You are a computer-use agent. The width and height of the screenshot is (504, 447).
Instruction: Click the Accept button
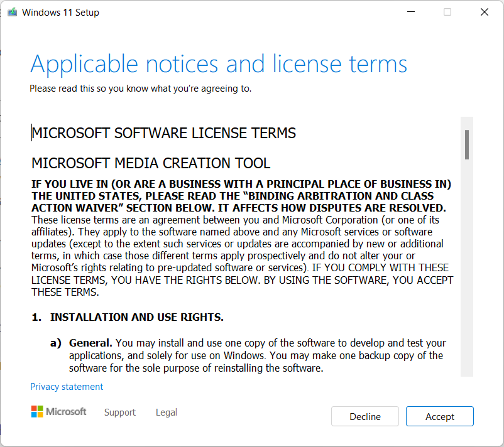coord(439,416)
